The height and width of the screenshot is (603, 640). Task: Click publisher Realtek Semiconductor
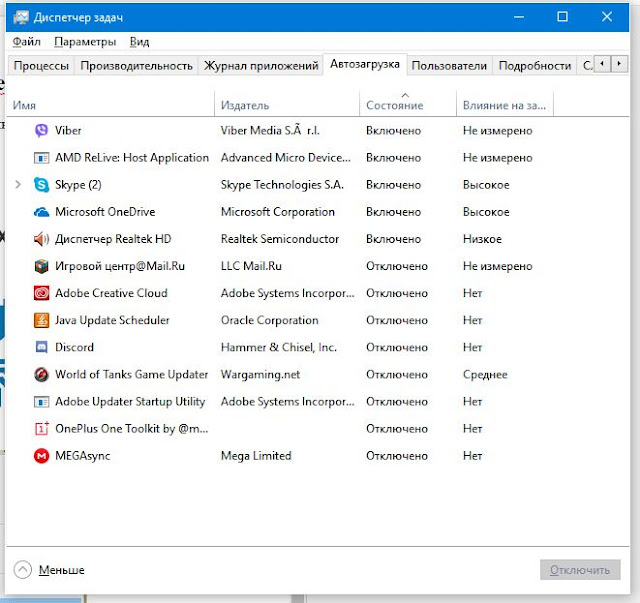[280, 239]
